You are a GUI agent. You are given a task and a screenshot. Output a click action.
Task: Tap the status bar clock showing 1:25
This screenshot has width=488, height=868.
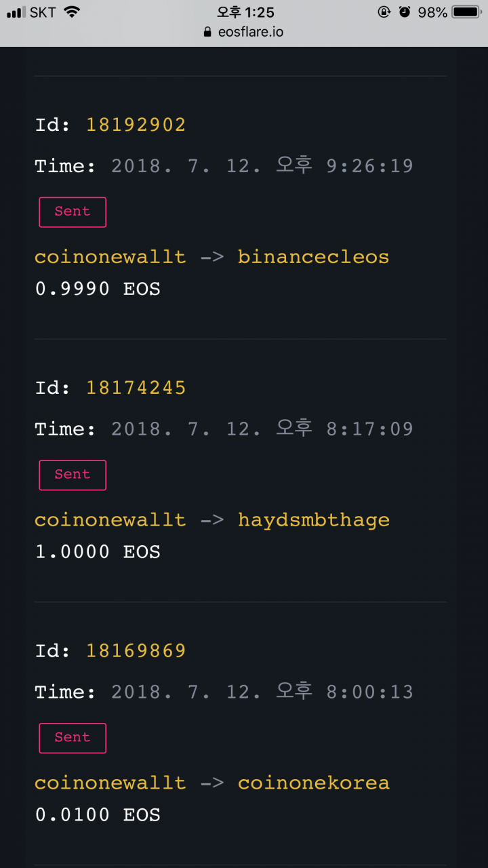[x=245, y=12]
